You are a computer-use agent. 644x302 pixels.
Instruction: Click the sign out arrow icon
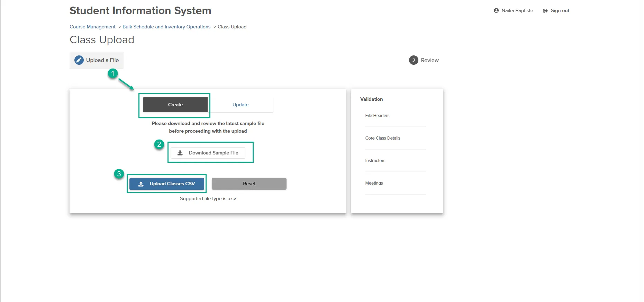[x=545, y=11]
